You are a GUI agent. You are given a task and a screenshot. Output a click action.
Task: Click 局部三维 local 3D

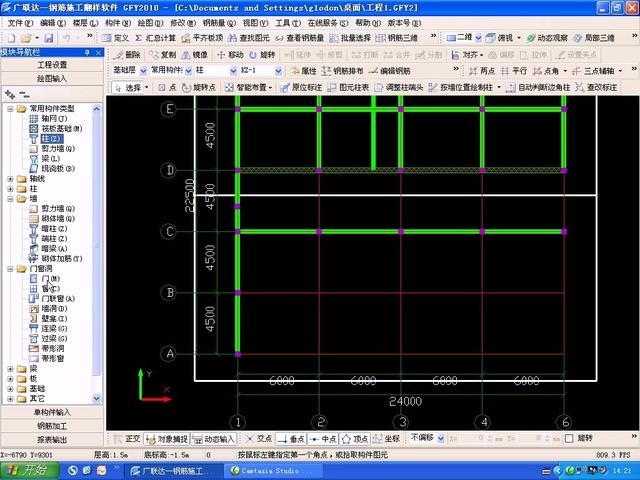coord(593,38)
